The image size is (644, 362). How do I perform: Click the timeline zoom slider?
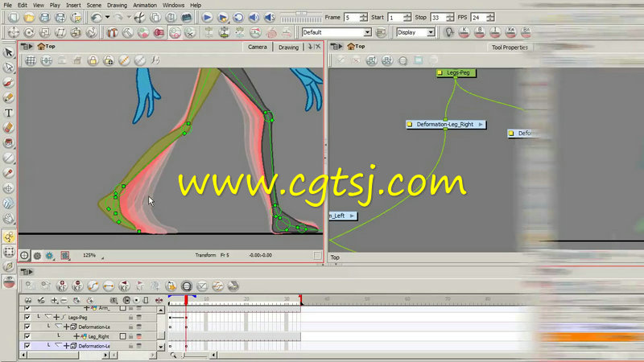pyautogui.click(x=196, y=355)
